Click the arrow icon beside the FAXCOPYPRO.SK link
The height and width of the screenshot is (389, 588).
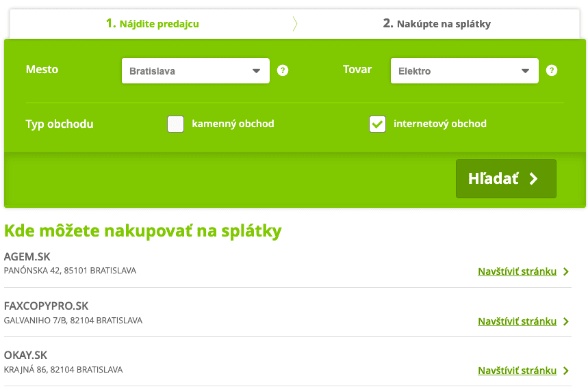click(x=566, y=321)
